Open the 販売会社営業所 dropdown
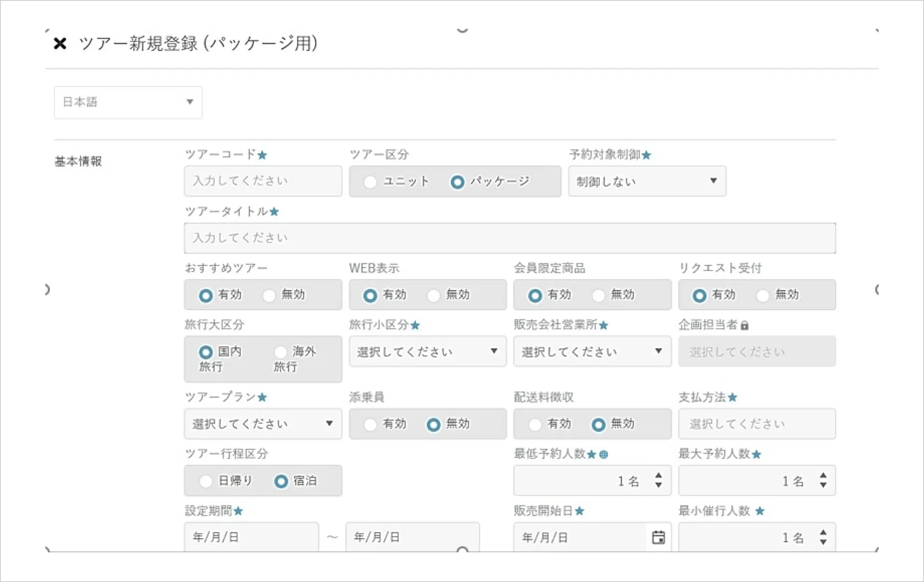This screenshot has height=582, width=924. (x=592, y=352)
